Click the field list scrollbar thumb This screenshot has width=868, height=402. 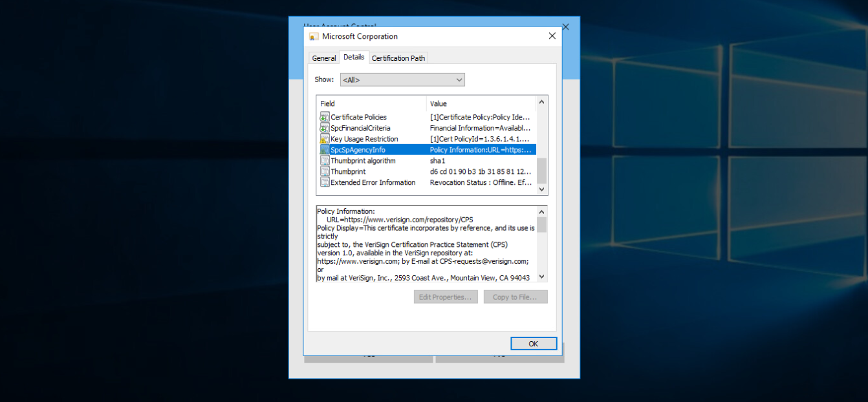pos(542,171)
